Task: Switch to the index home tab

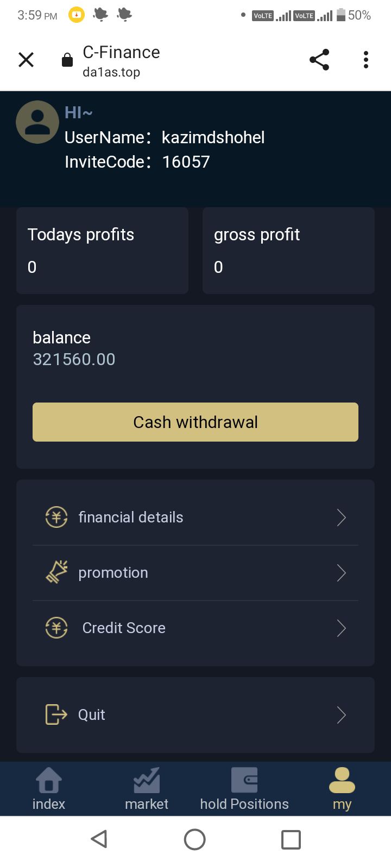Action: point(49,789)
